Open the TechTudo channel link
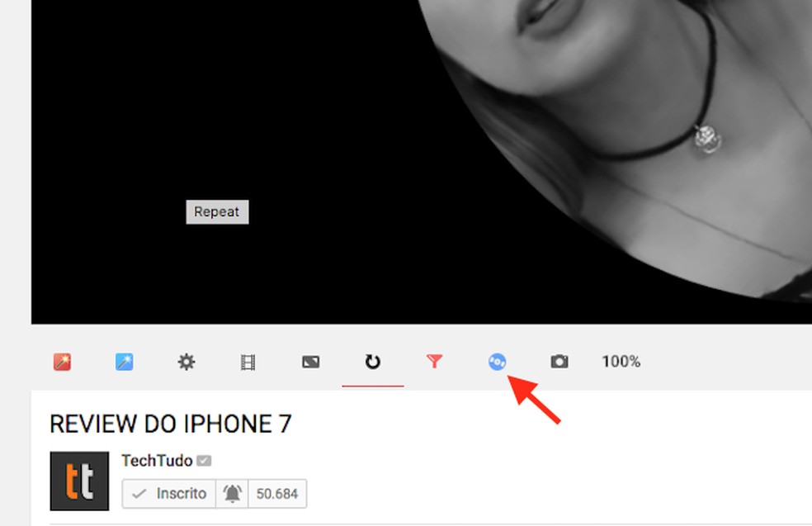Image resolution: width=812 pixels, height=526 pixels. tap(156, 461)
